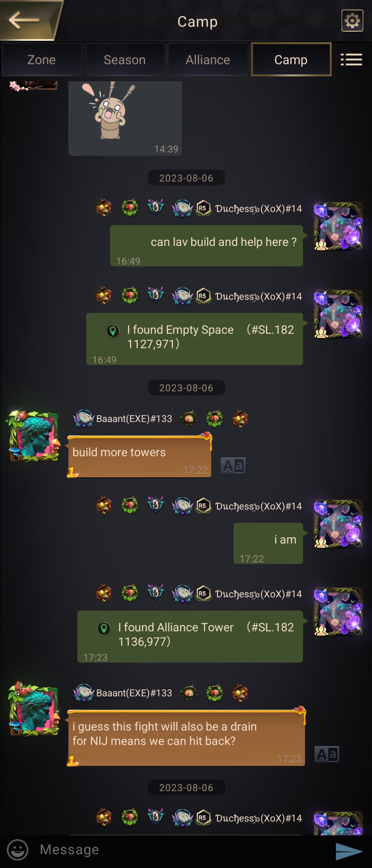The width and height of the screenshot is (372, 868).
Task: Translate the "i guess this fight" message
Action: tap(327, 754)
